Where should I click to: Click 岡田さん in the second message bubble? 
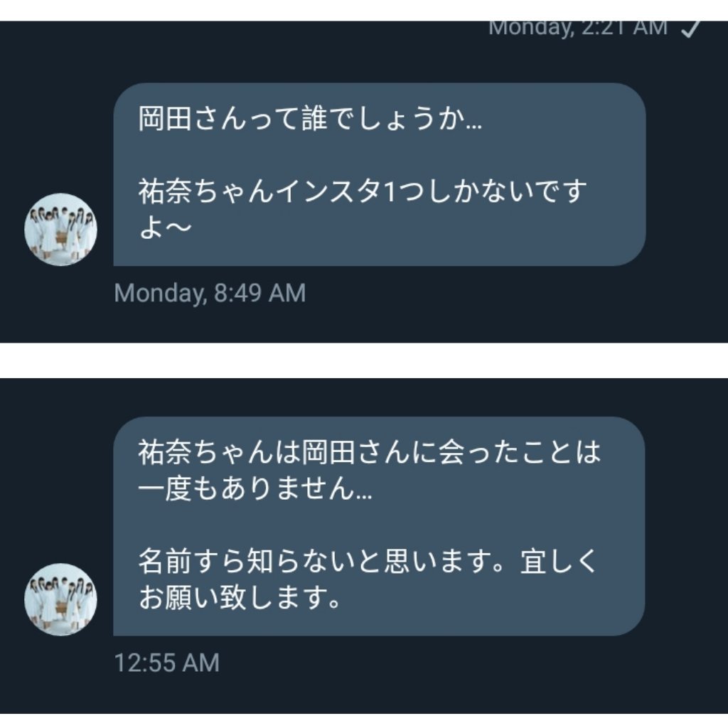pyautogui.click(x=356, y=452)
